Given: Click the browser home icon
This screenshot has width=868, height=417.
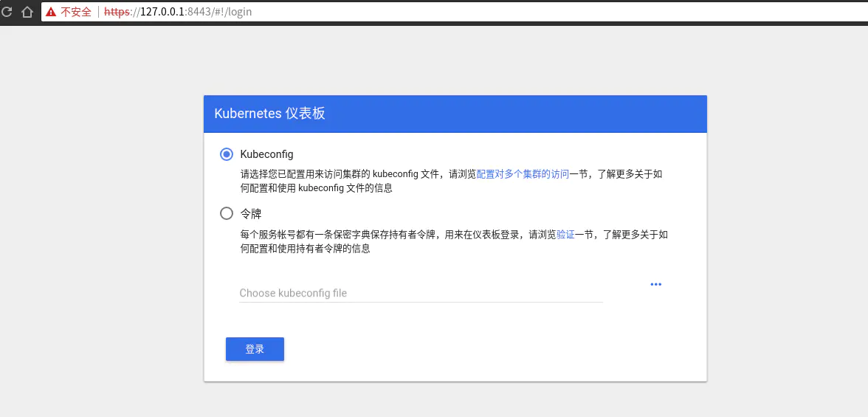Looking at the screenshot, I should pos(27,12).
